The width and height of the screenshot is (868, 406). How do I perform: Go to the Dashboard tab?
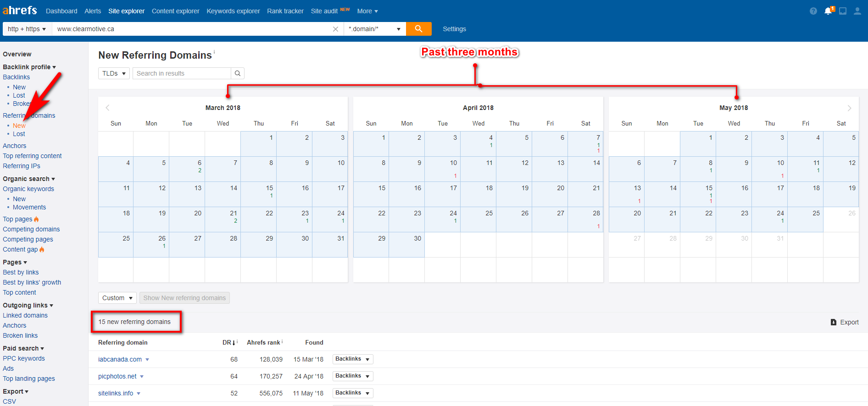(61, 11)
